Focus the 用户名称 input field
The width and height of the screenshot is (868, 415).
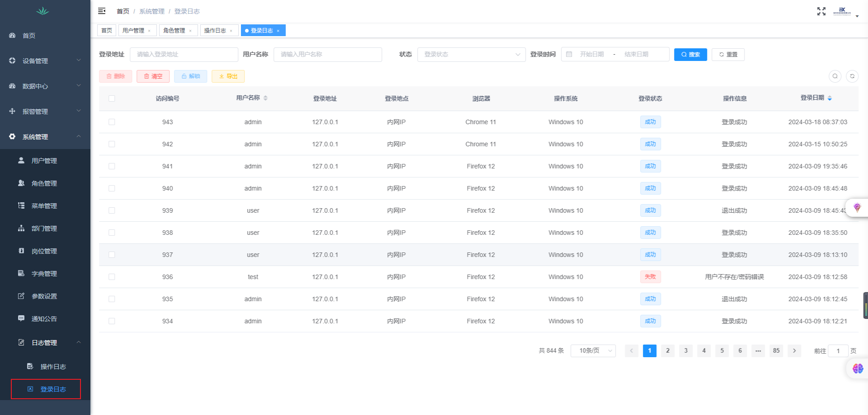[328, 54]
